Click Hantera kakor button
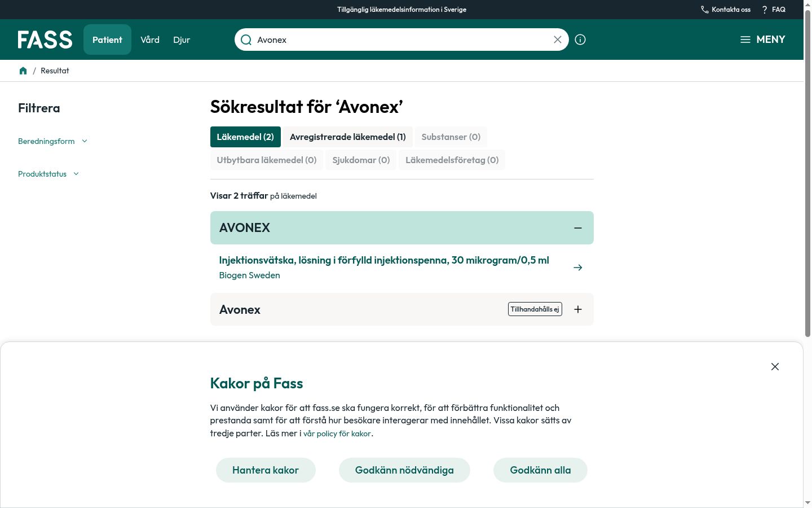812x508 pixels. pyautogui.click(x=266, y=470)
